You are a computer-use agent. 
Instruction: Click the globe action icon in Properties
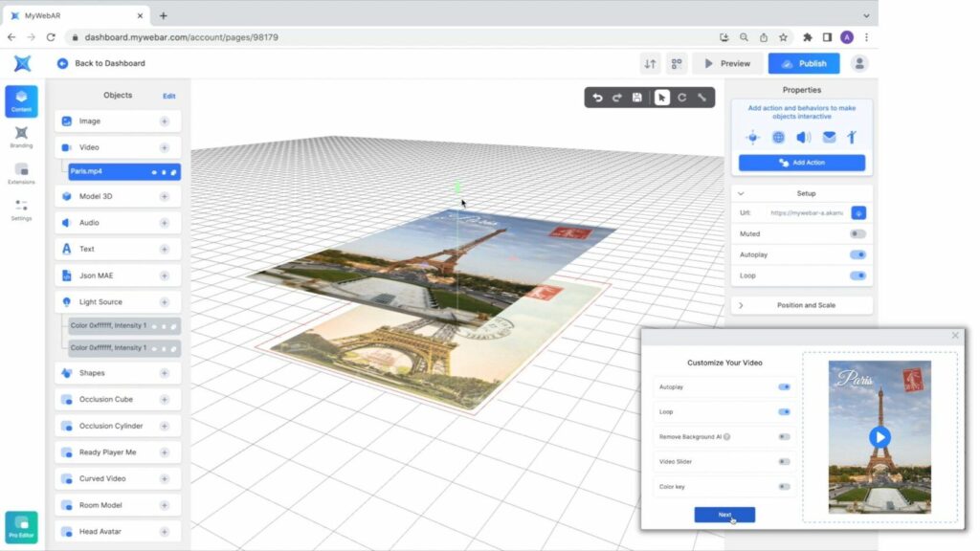[x=778, y=138]
